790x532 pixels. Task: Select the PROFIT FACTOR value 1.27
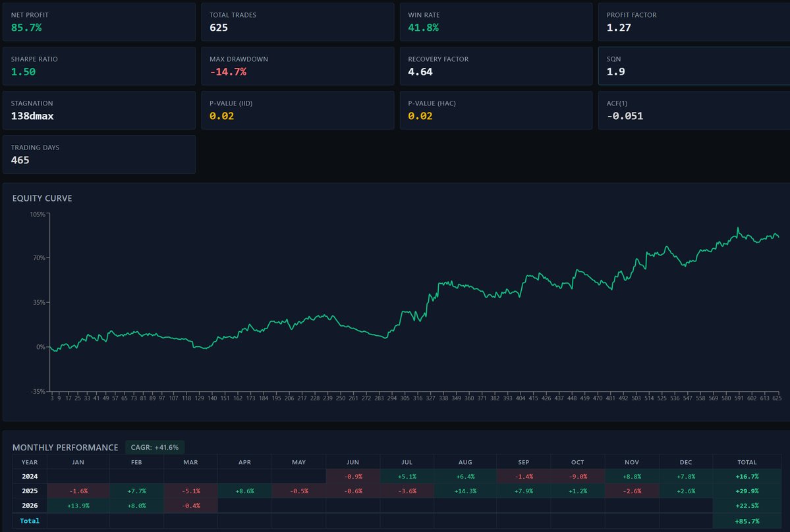point(693,22)
